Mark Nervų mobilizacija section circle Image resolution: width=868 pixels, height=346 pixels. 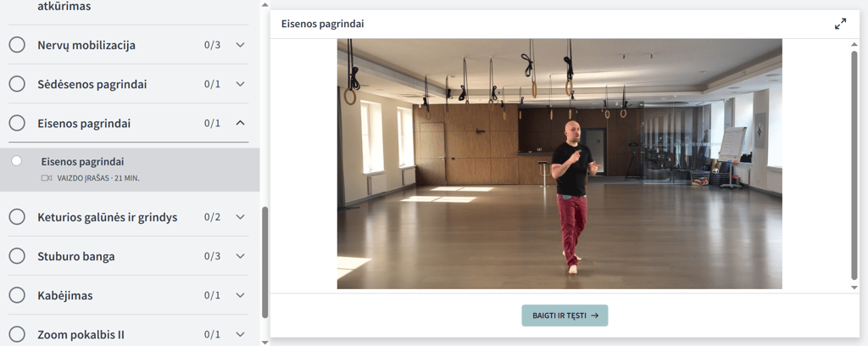click(x=17, y=45)
